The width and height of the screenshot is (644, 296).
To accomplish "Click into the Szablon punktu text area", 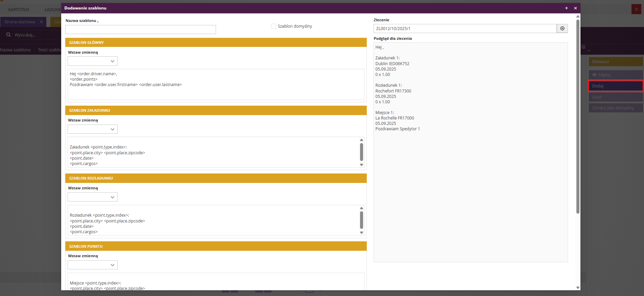I will (216, 281).
